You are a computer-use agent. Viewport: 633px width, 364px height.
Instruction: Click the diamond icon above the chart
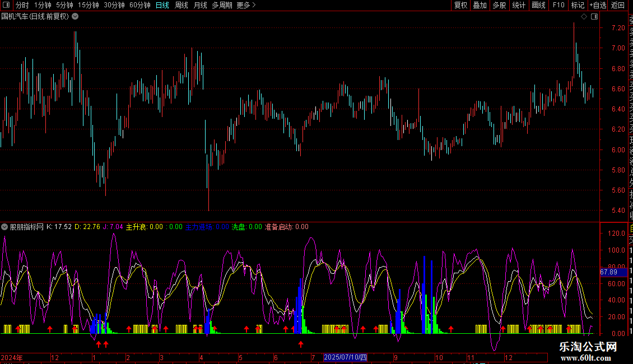584,16
